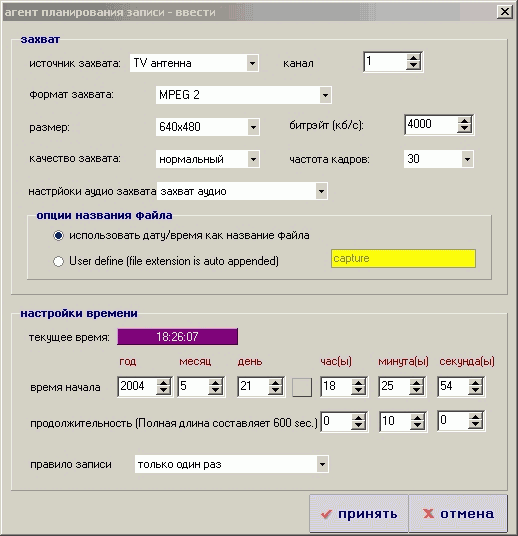Click the start minute 25 field
This screenshot has height=536, width=518.
click(x=395, y=387)
